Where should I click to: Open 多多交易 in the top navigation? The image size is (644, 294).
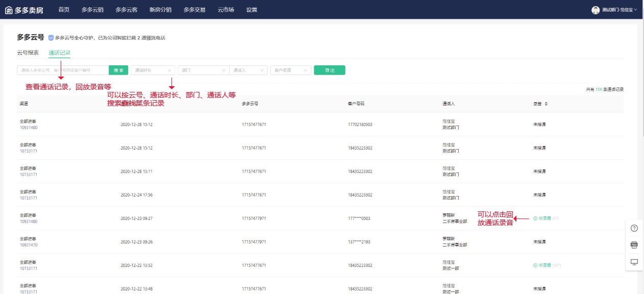coord(194,10)
